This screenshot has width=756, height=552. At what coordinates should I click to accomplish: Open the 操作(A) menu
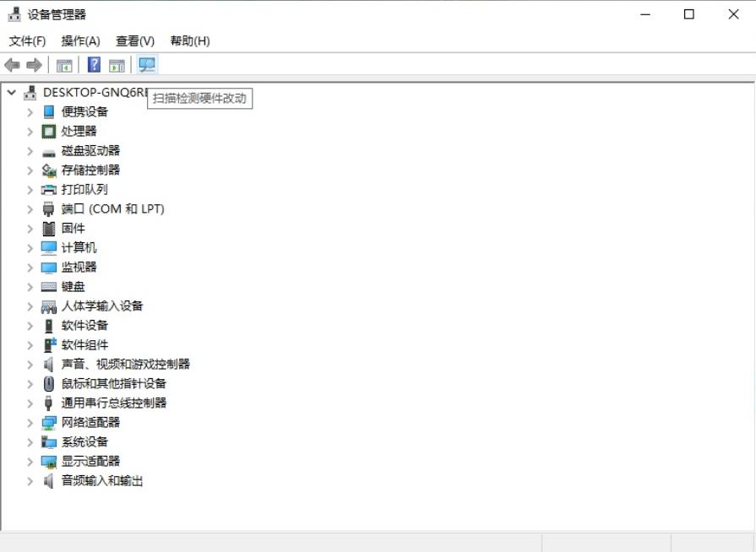tap(80, 41)
